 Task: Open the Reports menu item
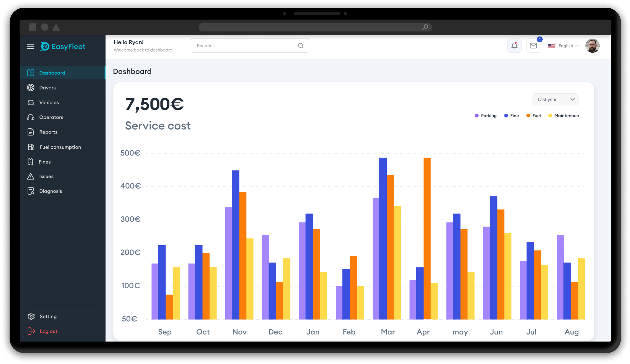pyautogui.click(x=48, y=132)
